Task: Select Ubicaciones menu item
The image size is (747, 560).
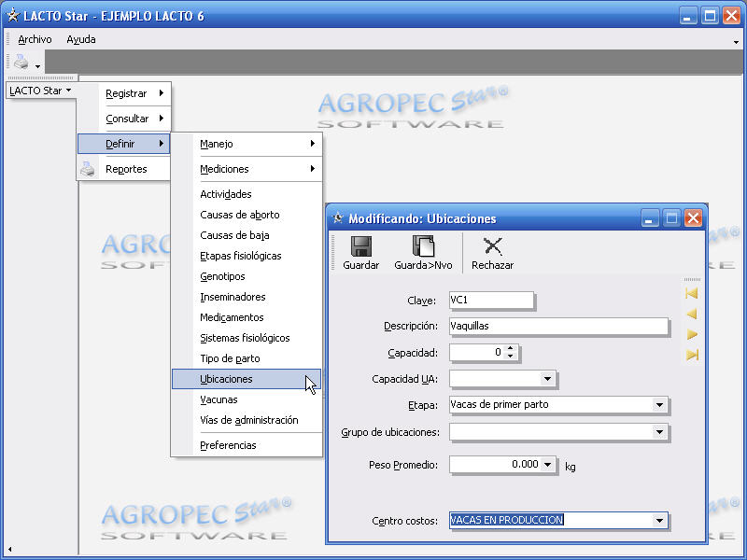Action: (x=247, y=379)
